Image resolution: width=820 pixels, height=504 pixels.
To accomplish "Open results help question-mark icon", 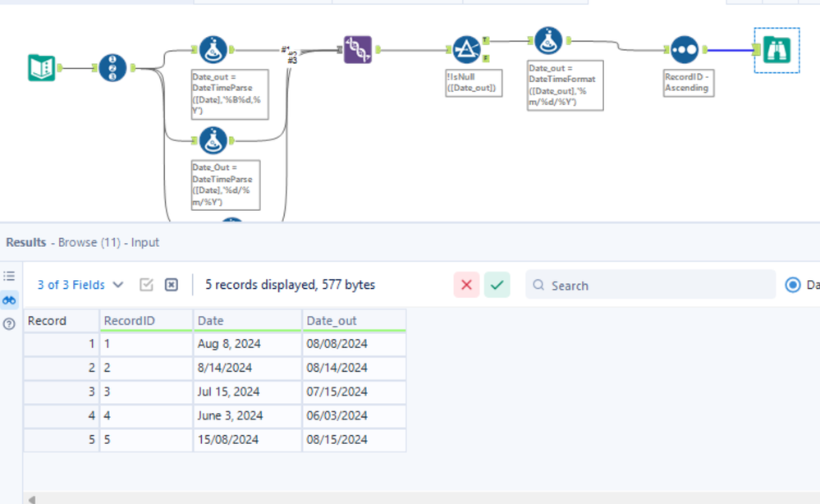I will (x=9, y=324).
